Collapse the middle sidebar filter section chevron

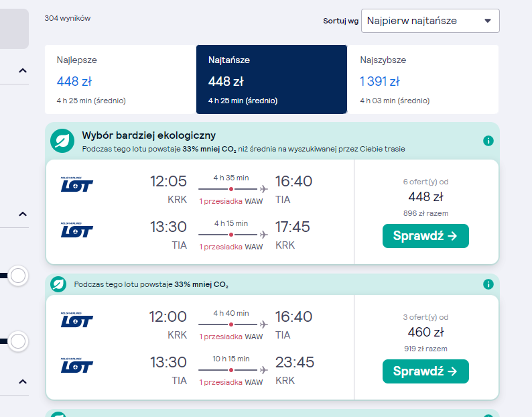tap(23, 214)
